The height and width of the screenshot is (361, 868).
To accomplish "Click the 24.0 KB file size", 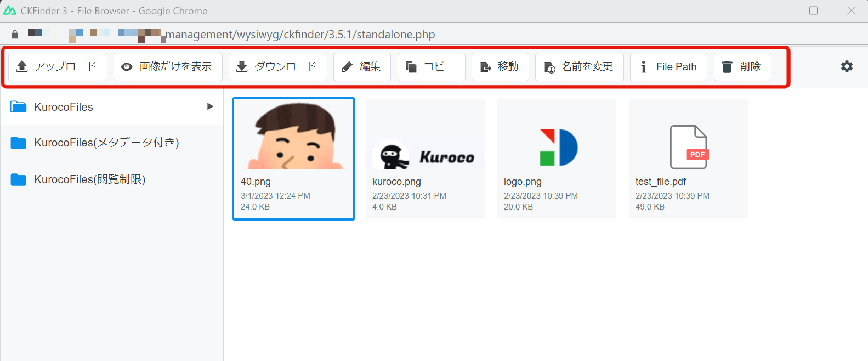I will click(x=255, y=207).
